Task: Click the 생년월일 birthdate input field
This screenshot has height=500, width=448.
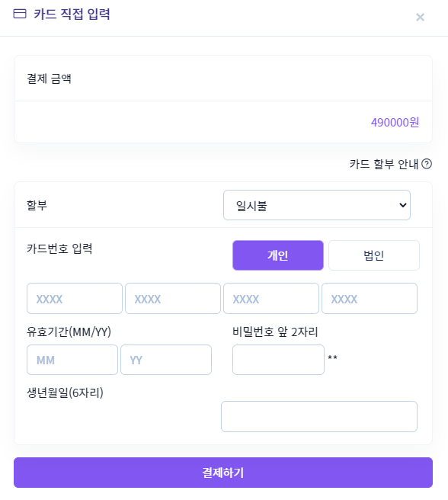Action: pos(319,416)
